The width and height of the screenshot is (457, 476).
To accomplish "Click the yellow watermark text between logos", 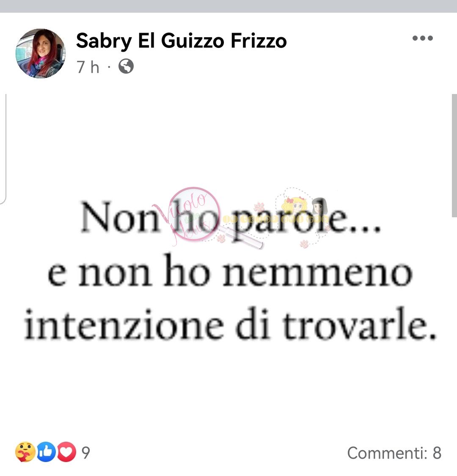I will [275, 219].
